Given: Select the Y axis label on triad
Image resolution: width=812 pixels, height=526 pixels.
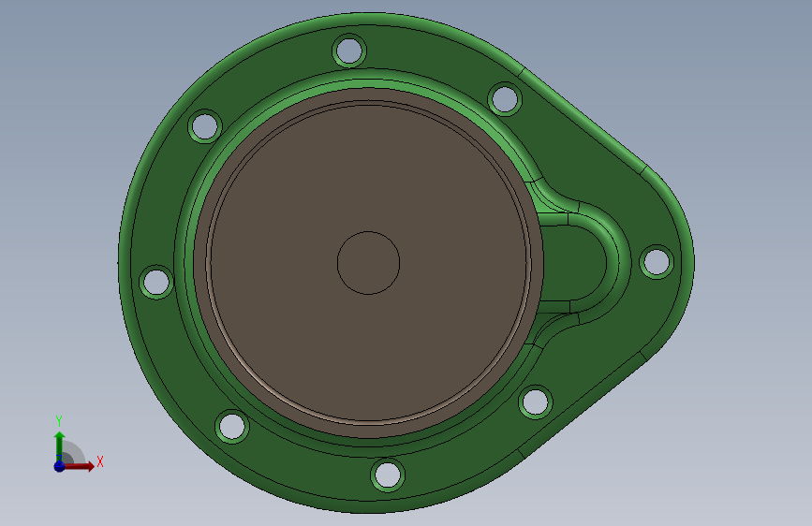Looking at the screenshot, I should [59, 421].
